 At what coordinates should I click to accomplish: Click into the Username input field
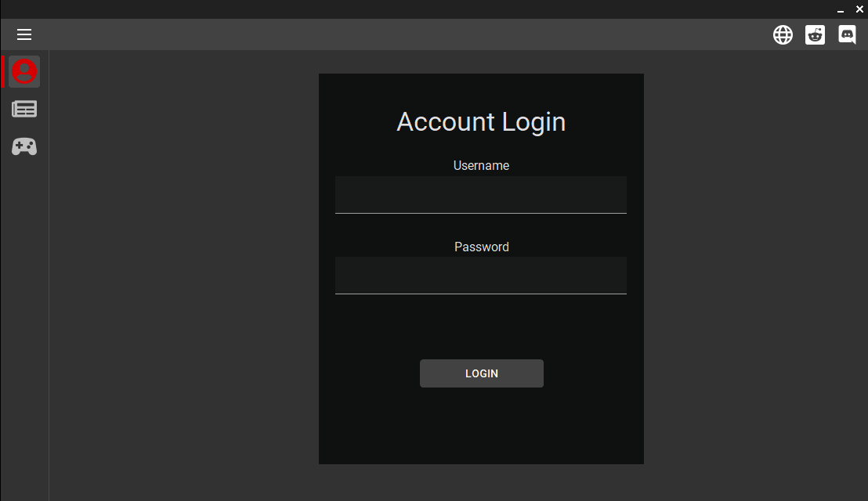(480, 195)
